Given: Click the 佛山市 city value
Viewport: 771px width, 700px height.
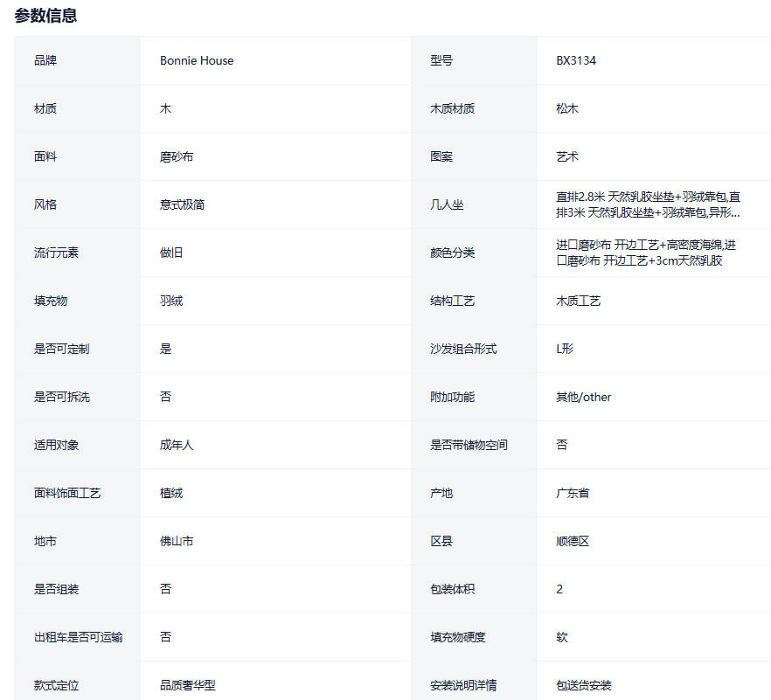Looking at the screenshot, I should (x=177, y=541).
